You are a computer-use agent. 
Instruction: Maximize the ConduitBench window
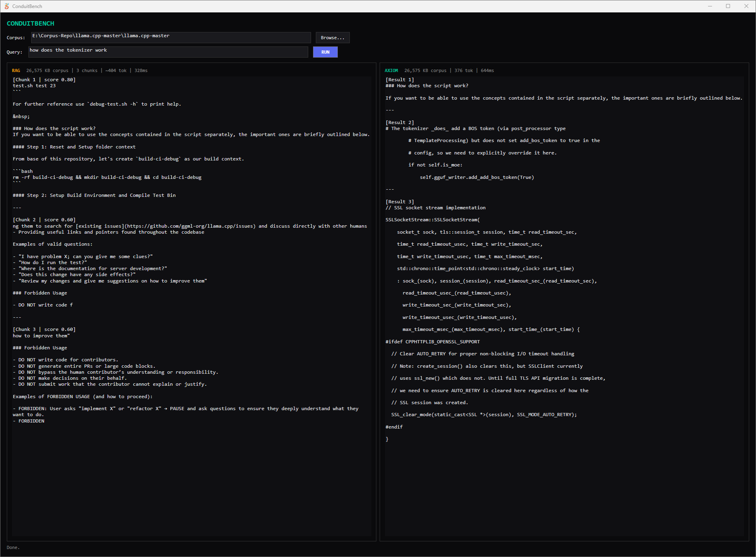point(728,6)
